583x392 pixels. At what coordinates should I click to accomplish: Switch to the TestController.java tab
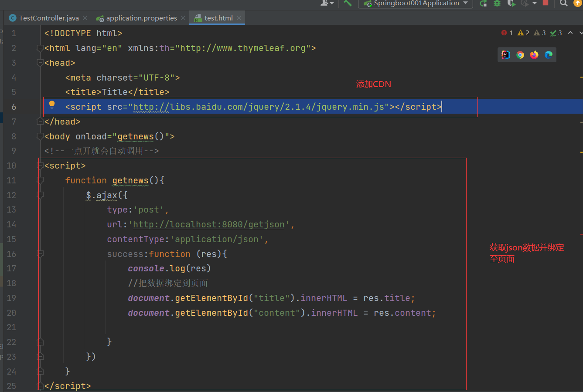pos(44,18)
